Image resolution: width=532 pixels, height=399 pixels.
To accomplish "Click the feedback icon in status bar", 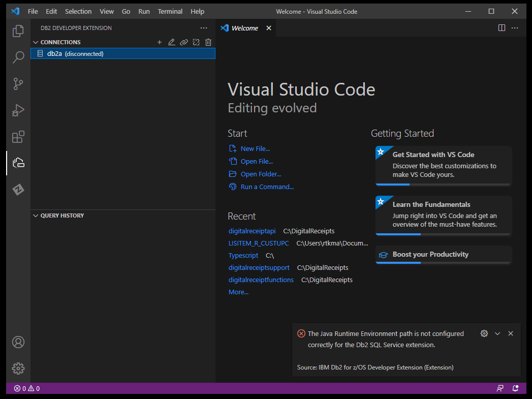I will tap(500, 388).
